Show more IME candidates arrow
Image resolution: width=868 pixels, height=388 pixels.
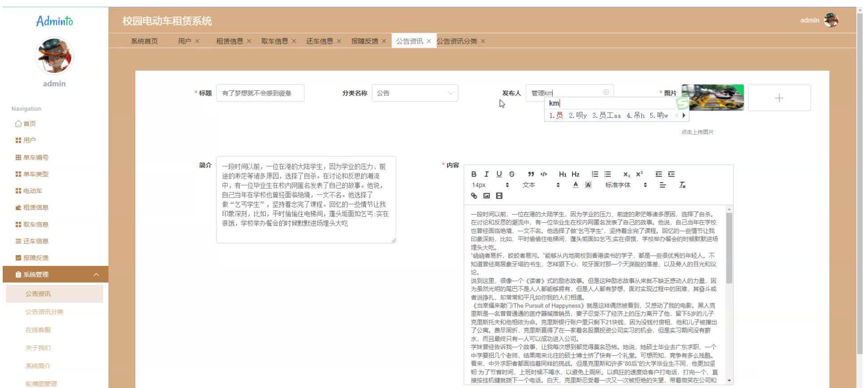684,115
